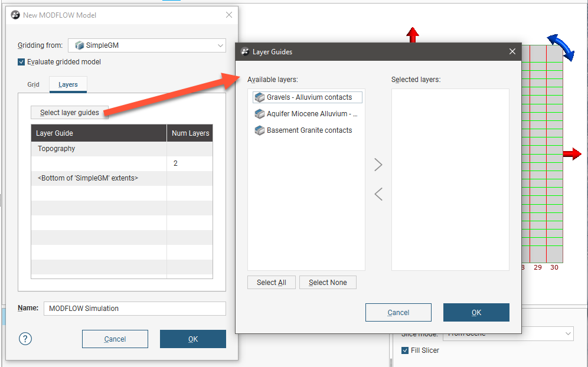Switch to the Grid tab
This screenshot has height=367, width=588.
point(34,84)
